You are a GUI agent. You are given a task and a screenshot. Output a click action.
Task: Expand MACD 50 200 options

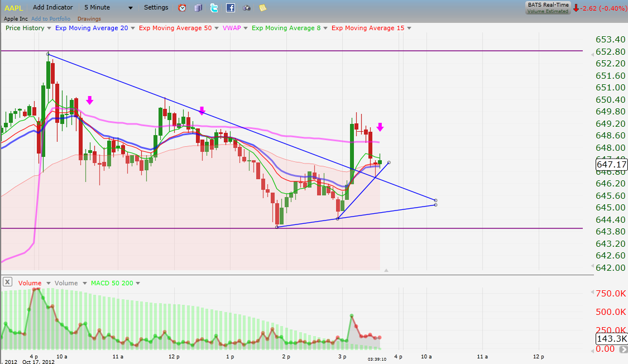[x=138, y=283]
